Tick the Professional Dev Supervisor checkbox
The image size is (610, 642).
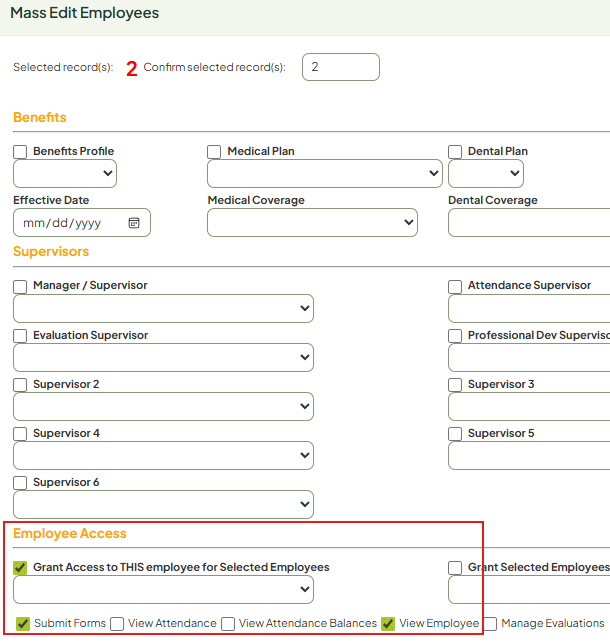455,336
